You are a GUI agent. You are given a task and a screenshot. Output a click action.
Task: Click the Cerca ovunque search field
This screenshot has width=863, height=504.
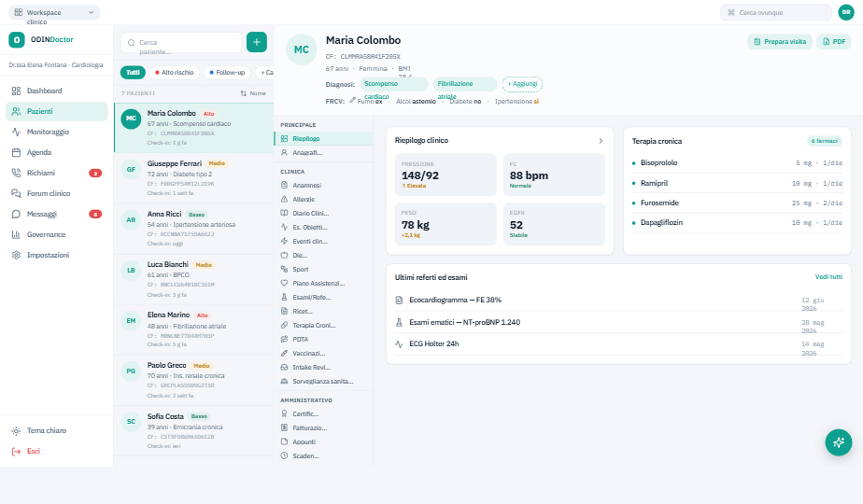point(776,12)
